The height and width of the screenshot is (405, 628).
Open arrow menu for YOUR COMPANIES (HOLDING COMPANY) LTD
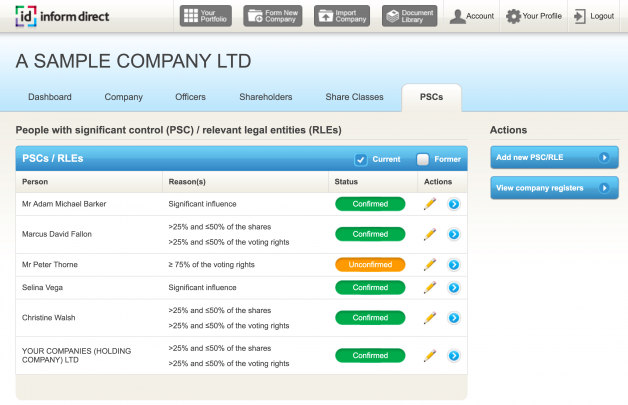coord(453,355)
